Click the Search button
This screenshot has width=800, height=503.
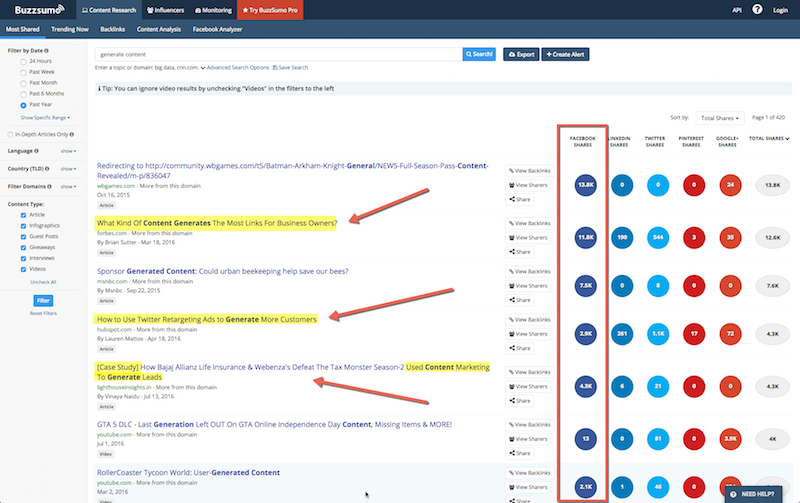click(x=479, y=54)
